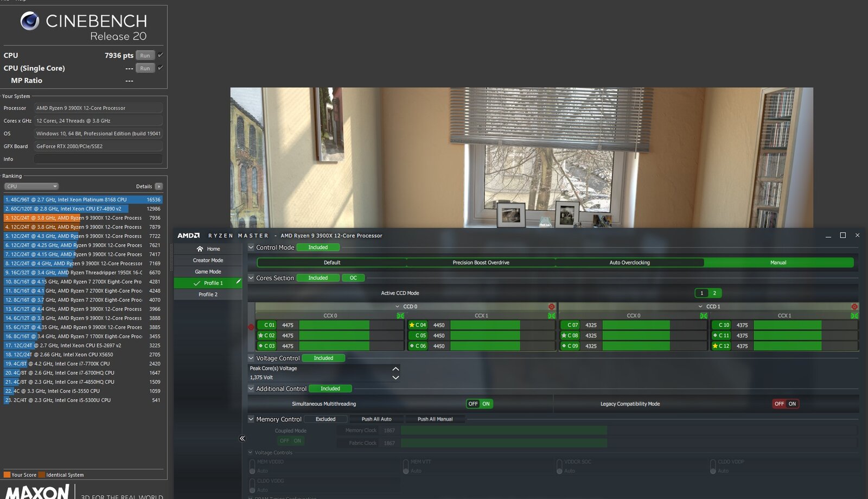The image size is (868, 499).
Task: Turn Legacy Compatibility Mode ON
Action: point(792,403)
